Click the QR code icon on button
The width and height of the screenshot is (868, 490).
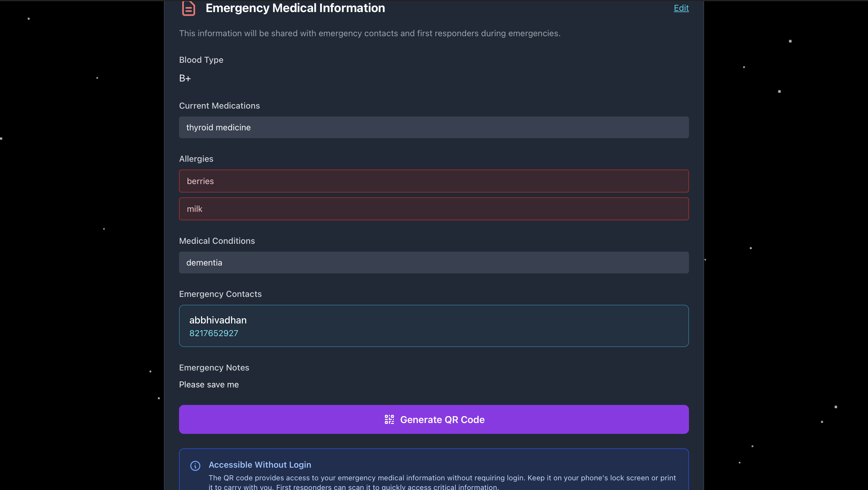coord(389,419)
